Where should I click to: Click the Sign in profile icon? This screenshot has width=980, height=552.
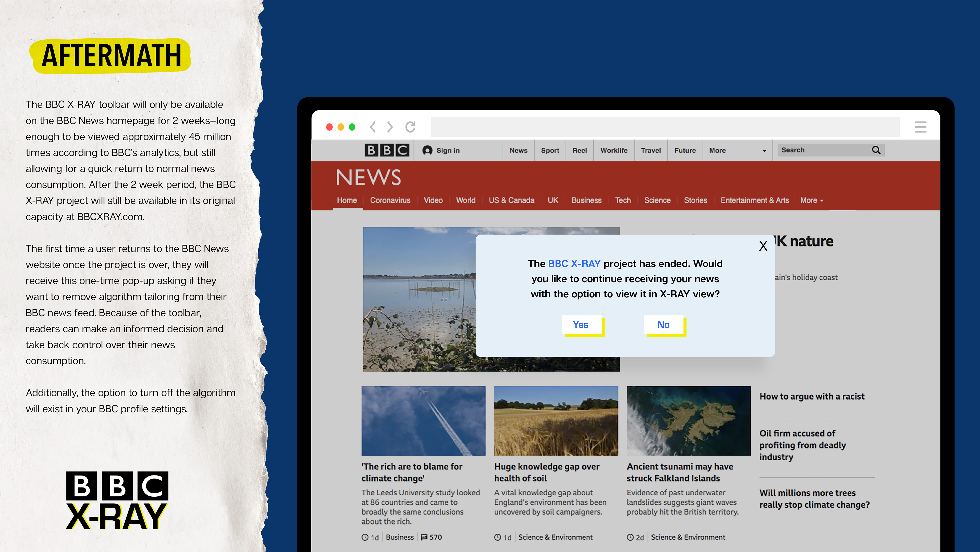(x=427, y=150)
